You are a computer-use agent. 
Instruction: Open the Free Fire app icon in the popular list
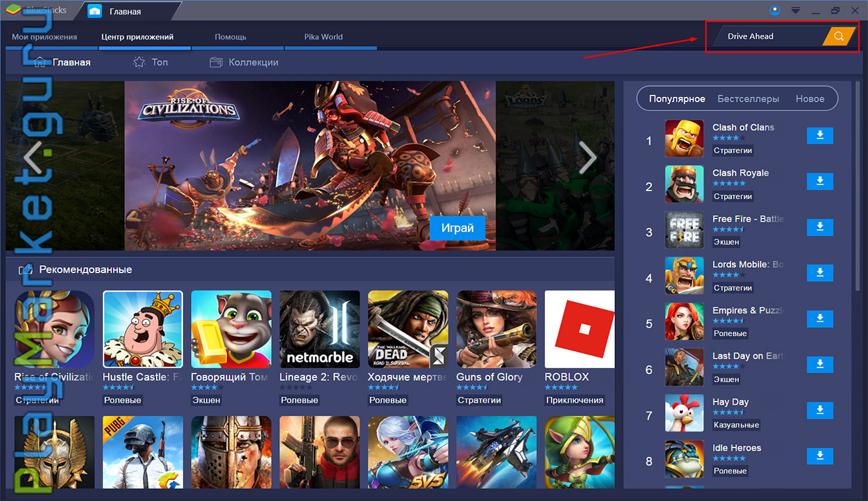pyautogui.click(x=684, y=230)
